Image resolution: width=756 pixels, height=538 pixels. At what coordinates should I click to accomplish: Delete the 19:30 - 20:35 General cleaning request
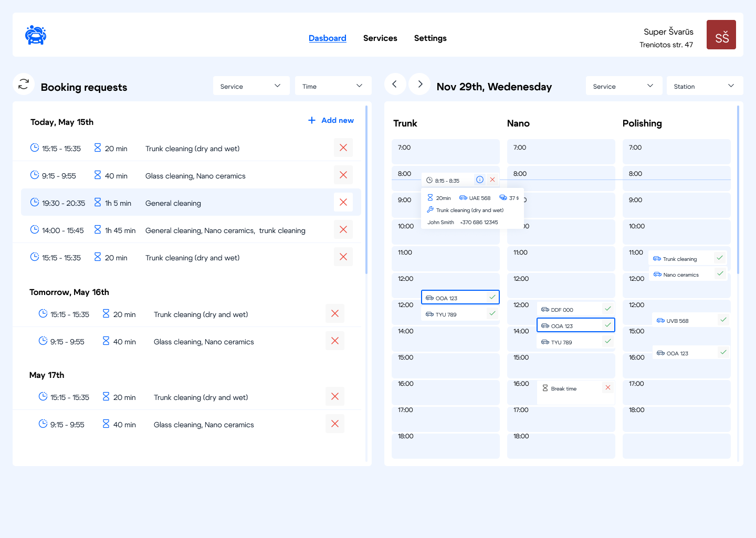point(343,202)
